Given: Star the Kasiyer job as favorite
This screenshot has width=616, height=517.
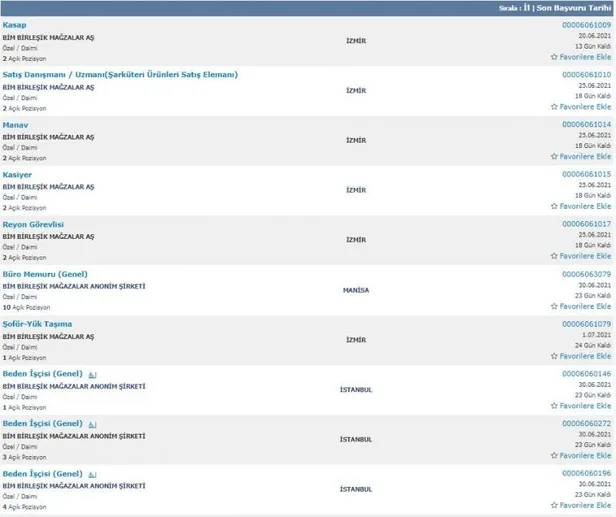Looking at the screenshot, I should coord(553,206).
